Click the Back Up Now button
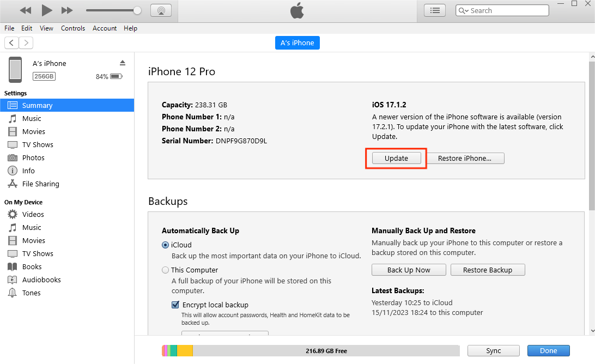This screenshot has width=595, height=364. coord(409,270)
